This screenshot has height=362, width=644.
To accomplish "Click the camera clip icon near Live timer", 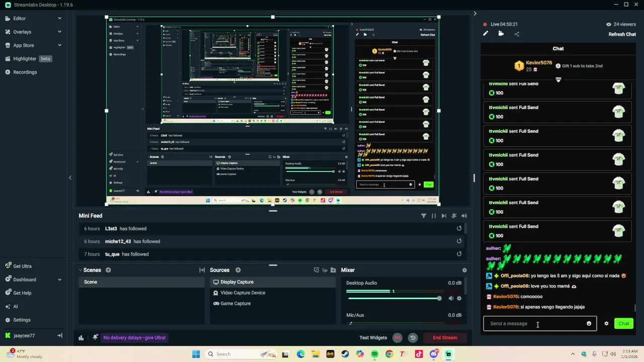I will (x=501, y=34).
